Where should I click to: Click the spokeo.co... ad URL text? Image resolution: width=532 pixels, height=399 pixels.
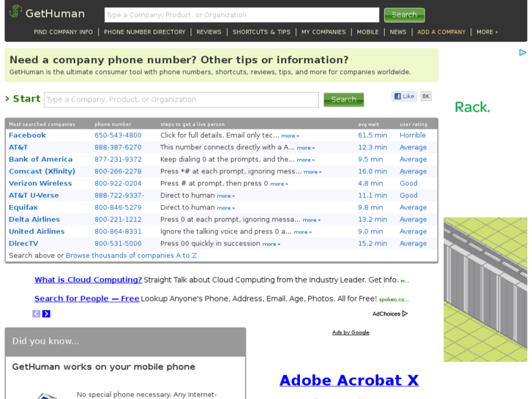(x=394, y=299)
